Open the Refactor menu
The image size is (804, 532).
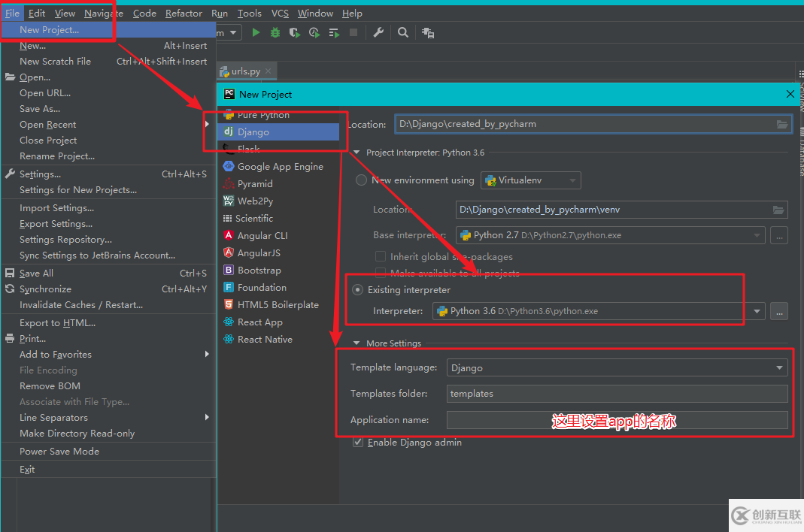pyautogui.click(x=184, y=14)
